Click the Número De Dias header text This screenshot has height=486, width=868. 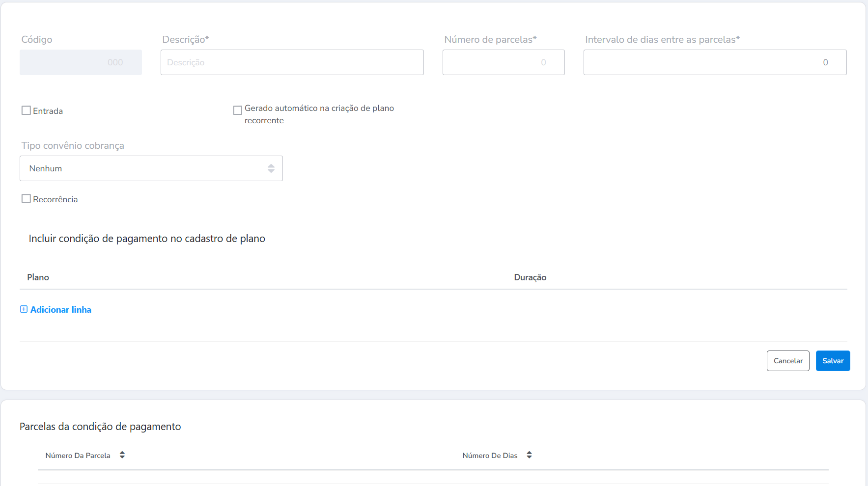point(490,456)
